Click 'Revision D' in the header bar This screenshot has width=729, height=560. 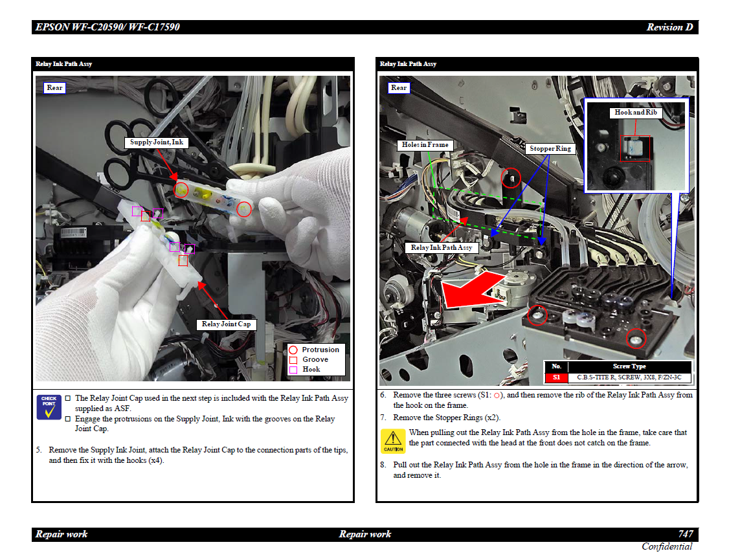click(x=669, y=27)
